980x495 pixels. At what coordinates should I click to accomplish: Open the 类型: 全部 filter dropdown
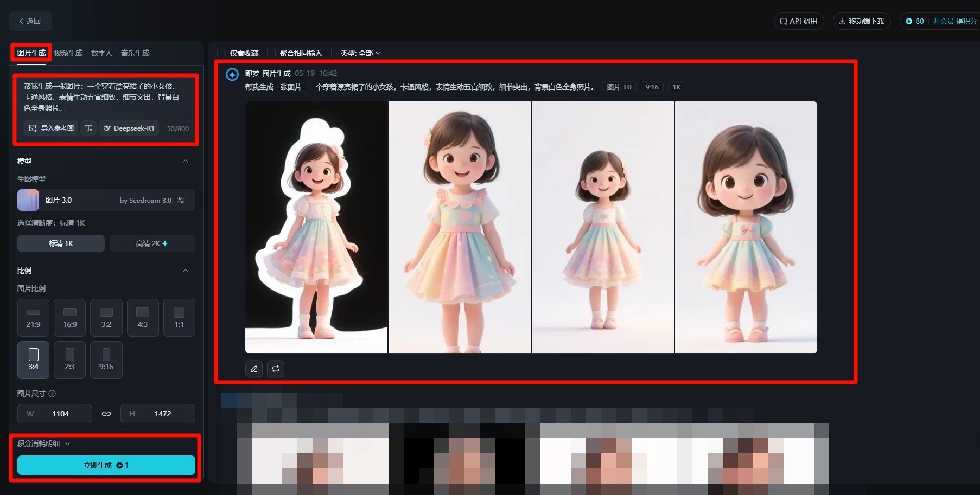click(359, 53)
